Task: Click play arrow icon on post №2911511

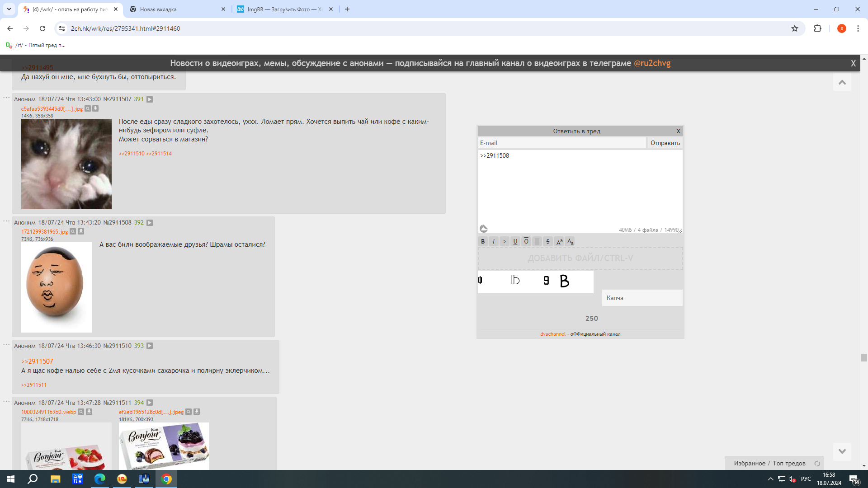Action: 150,403
